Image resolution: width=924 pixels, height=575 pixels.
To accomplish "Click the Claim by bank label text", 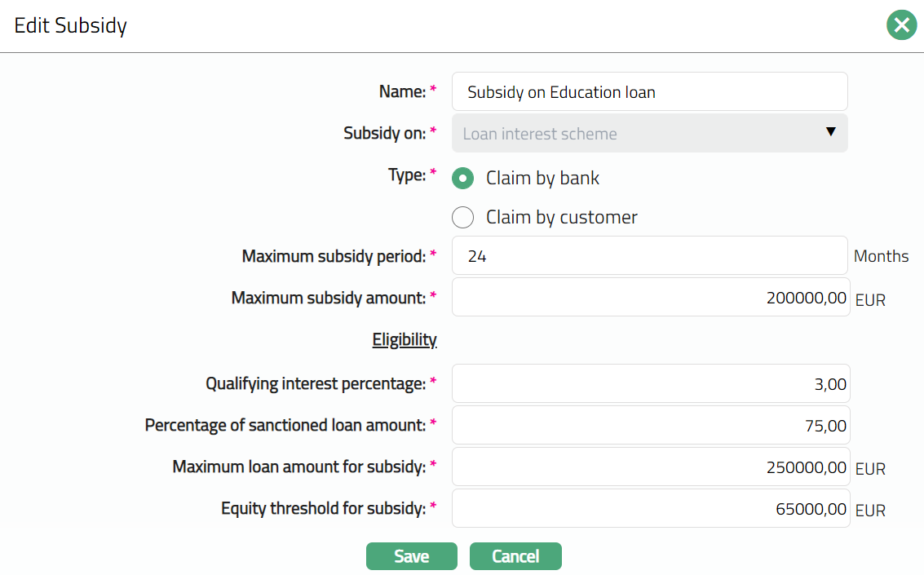I will [x=542, y=178].
